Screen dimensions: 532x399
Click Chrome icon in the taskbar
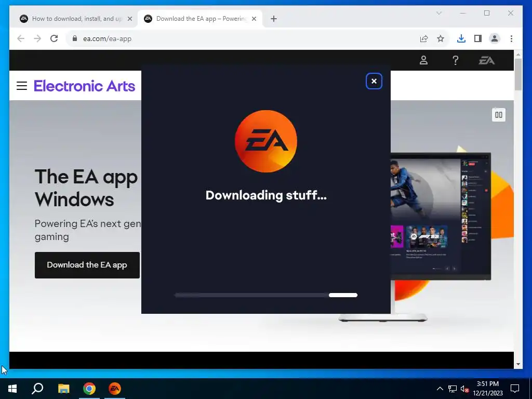89,389
